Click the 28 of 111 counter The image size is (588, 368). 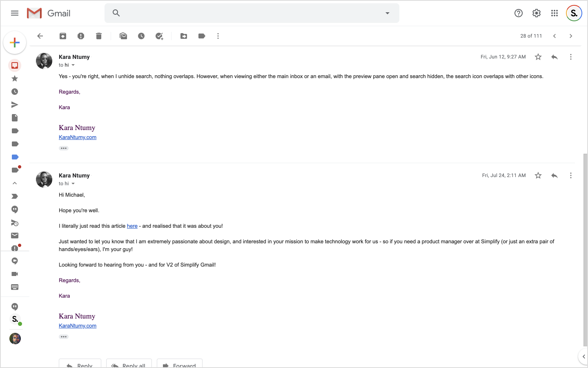click(x=531, y=36)
